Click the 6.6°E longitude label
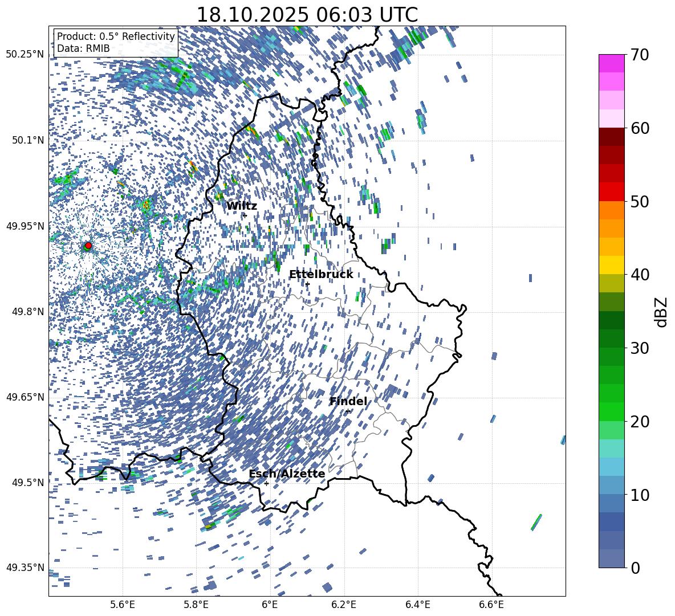675x616 pixels. pyautogui.click(x=491, y=605)
